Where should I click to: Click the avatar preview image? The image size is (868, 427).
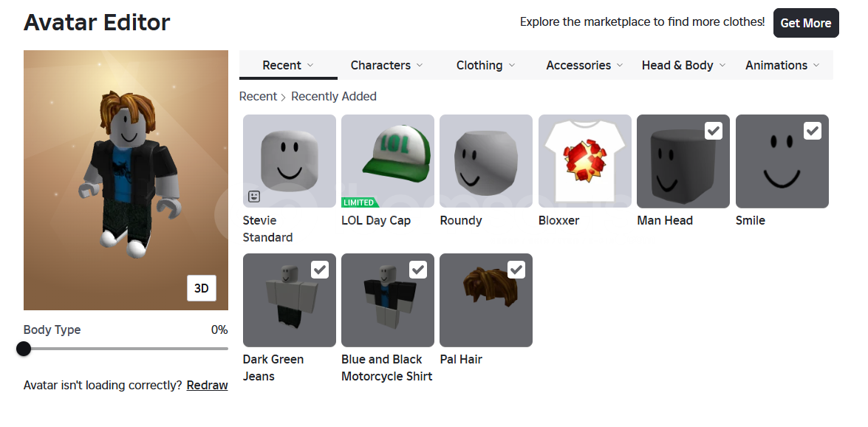point(126,180)
